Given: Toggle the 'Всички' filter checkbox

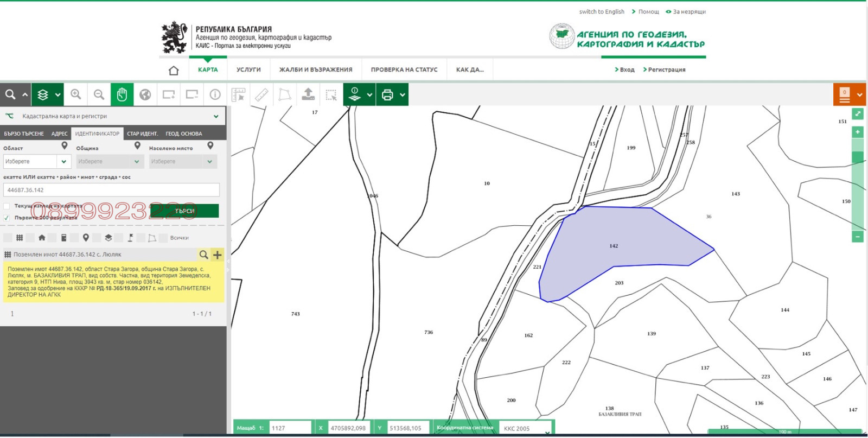Looking at the screenshot, I should pyautogui.click(x=163, y=238).
